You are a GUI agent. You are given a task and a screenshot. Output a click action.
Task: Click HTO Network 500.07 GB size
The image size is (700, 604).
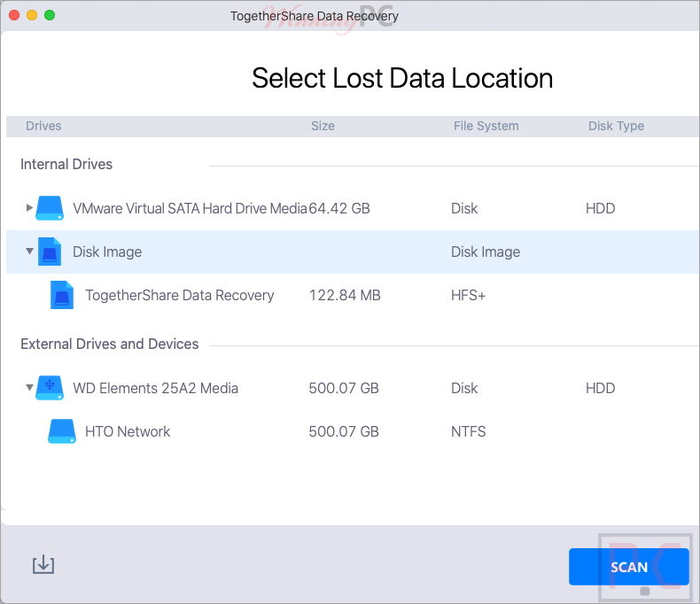click(x=344, y=431)
